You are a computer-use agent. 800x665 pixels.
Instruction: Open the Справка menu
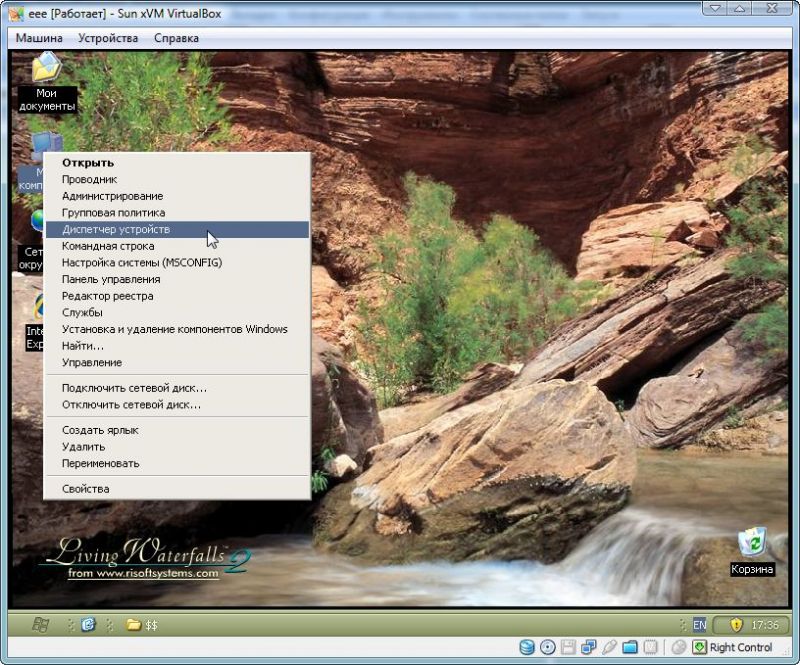tap(176, 38)
